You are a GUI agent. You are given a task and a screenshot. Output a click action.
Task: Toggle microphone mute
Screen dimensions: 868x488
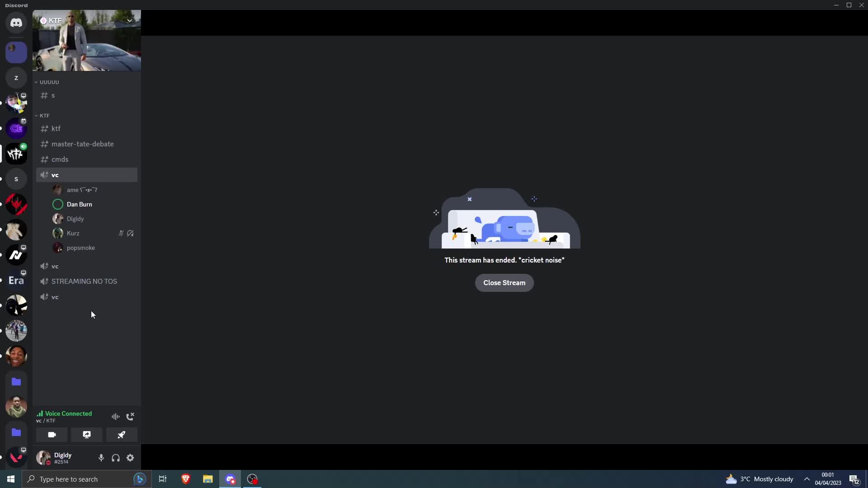101,458
